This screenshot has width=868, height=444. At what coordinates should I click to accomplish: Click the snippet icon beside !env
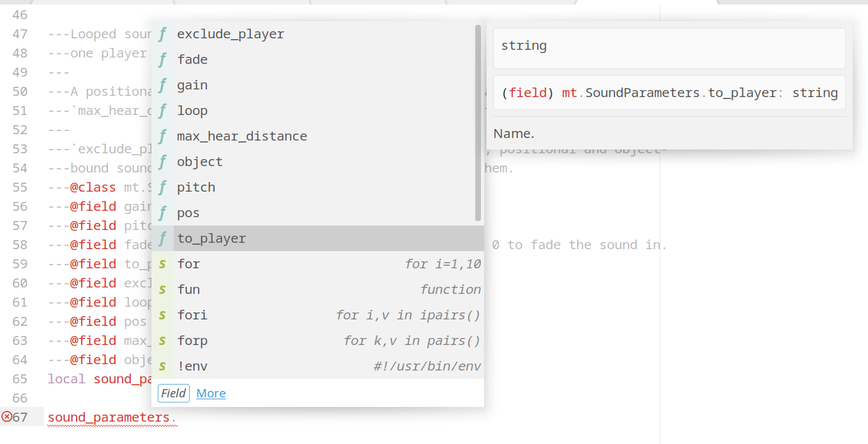click(162, 366)
